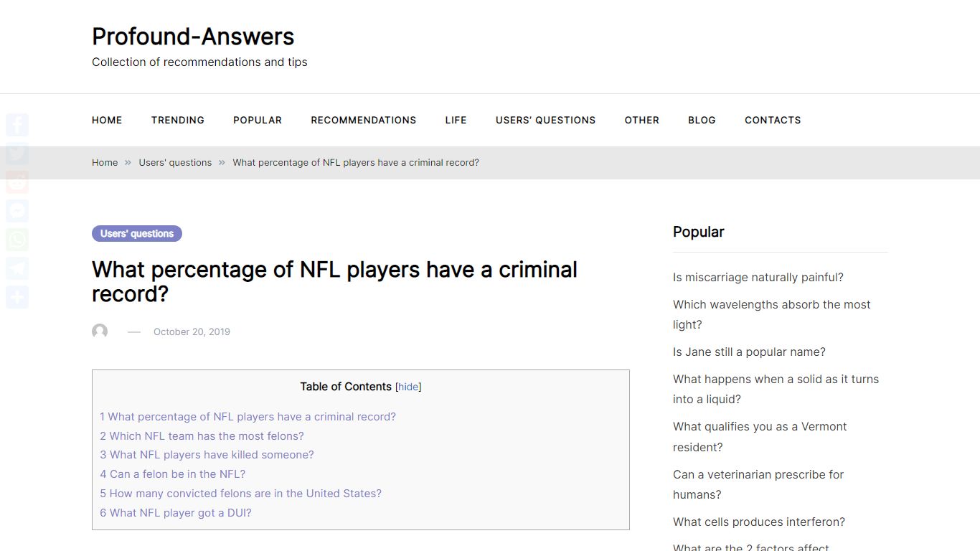Jump to What NFL players have killed someone
This screenshot has width=980, height=551.
207,455
